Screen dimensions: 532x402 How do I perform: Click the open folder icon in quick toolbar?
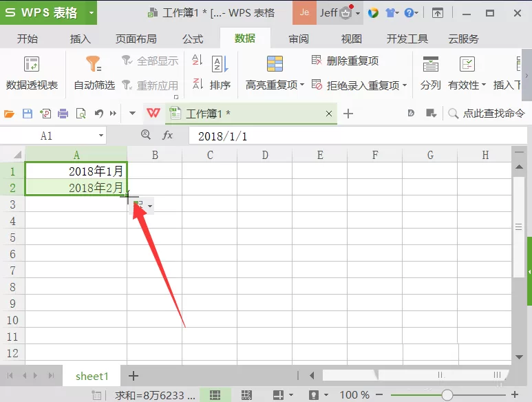click(x=9, y=114)
